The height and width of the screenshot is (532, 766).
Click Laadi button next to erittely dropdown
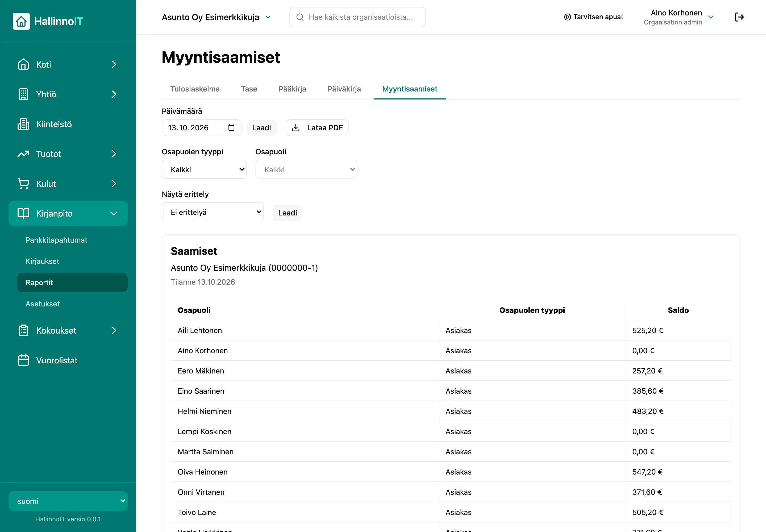[x=288, y=213]
